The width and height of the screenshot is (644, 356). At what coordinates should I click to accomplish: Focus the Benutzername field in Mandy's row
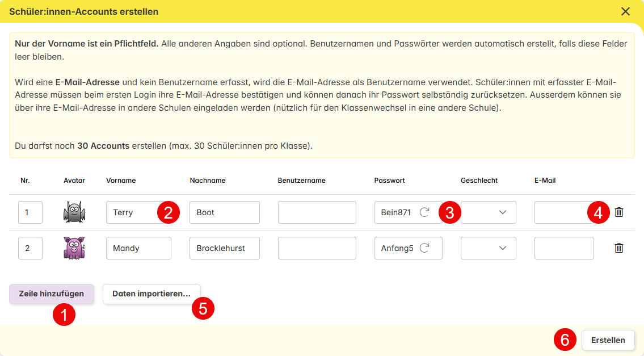coord(317,248)
